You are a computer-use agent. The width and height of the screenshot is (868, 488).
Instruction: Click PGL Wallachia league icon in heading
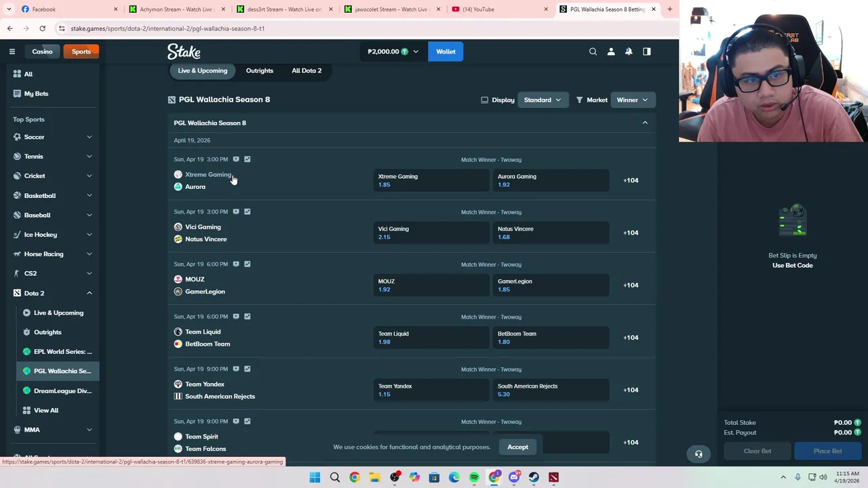click(x=172, y=100)
